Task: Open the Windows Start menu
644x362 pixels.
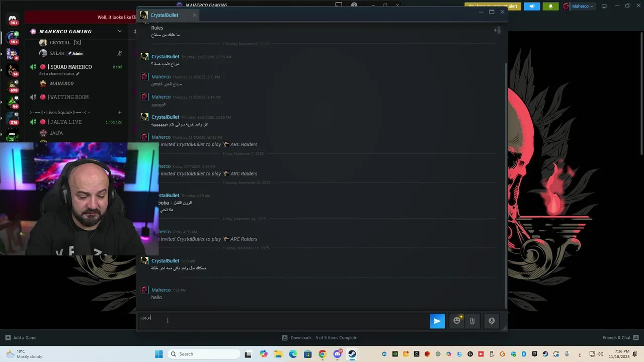Action: (x=158, y=354)
